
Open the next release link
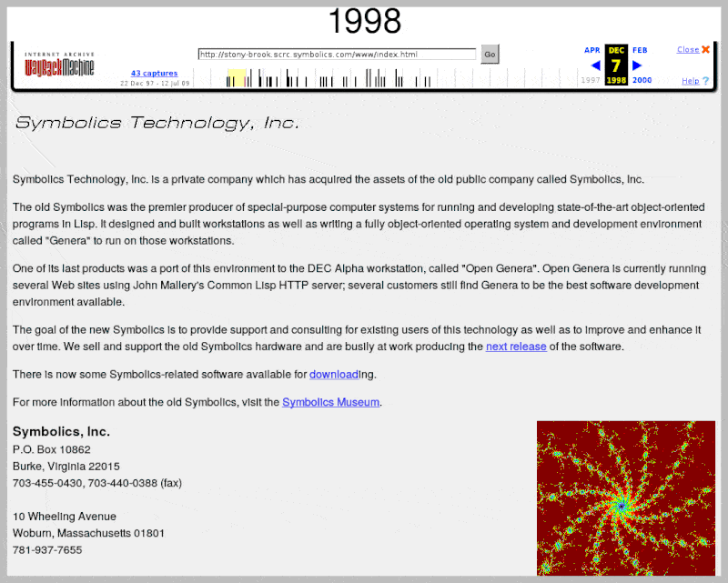tap(516, 347)
